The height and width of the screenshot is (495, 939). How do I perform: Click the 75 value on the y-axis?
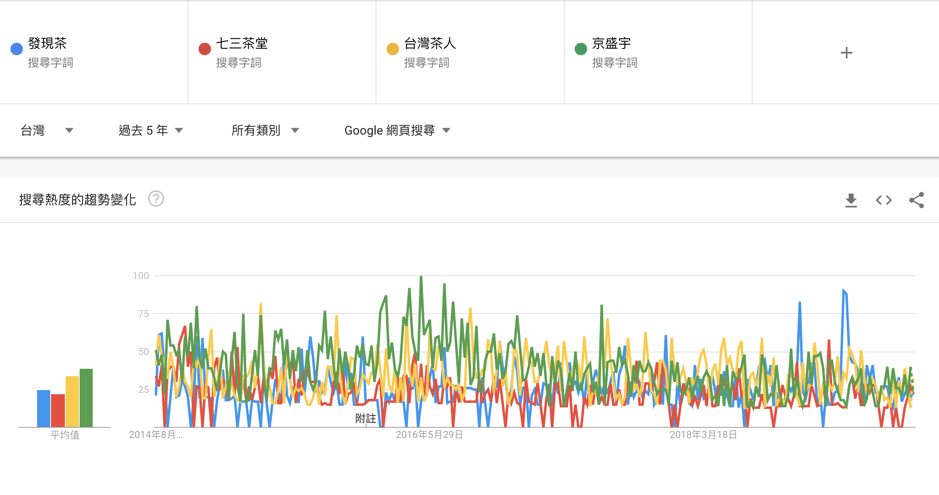click(143, 314)
